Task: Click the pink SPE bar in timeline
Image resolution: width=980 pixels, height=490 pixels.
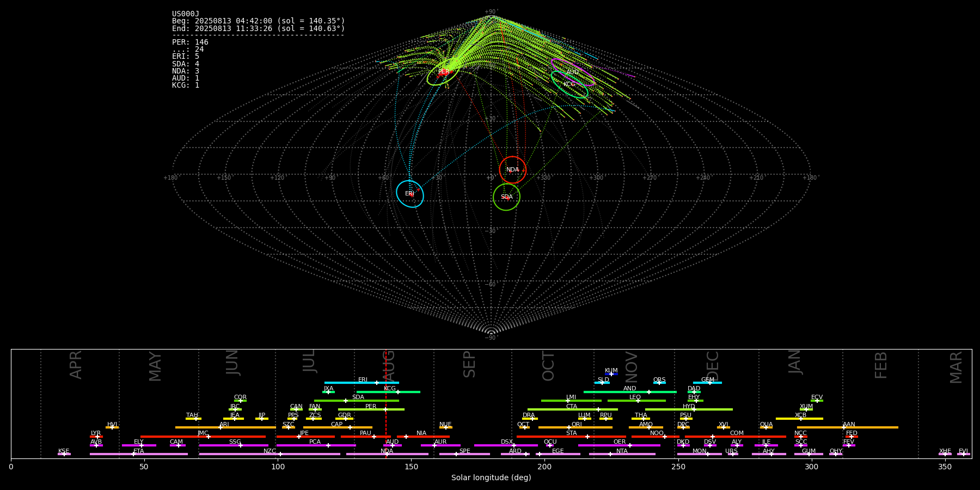Action: (464, 454)
